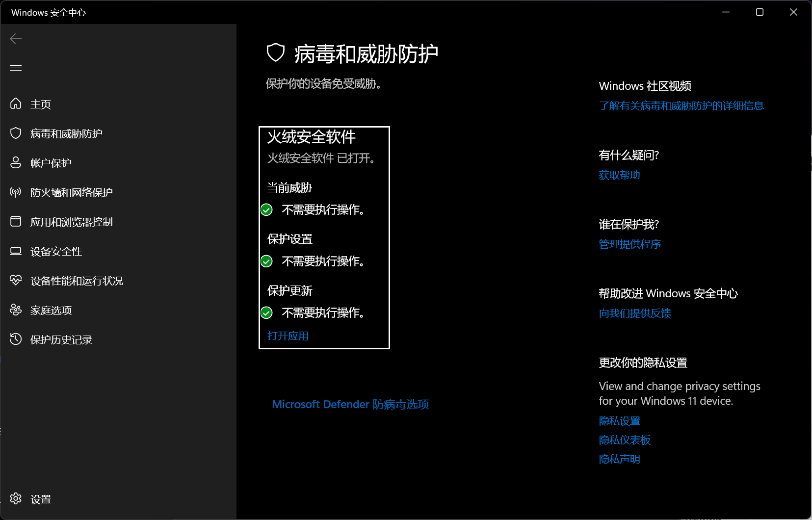812x520 pixels.
Task: Click 向我们提供反馈 link
Action: [635, 313]
